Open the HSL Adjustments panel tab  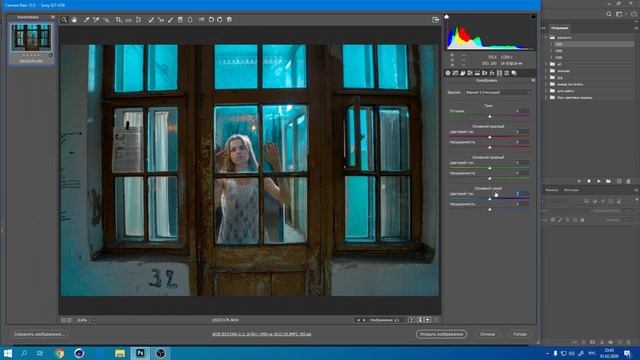(x=470, y=73)
